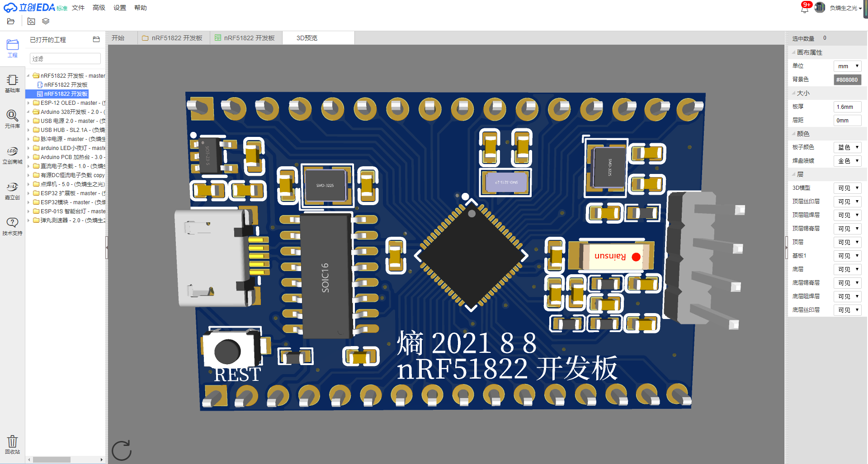
Task: Click the 背景色 #808080 color swatch
Action: (x=847, y=80)
